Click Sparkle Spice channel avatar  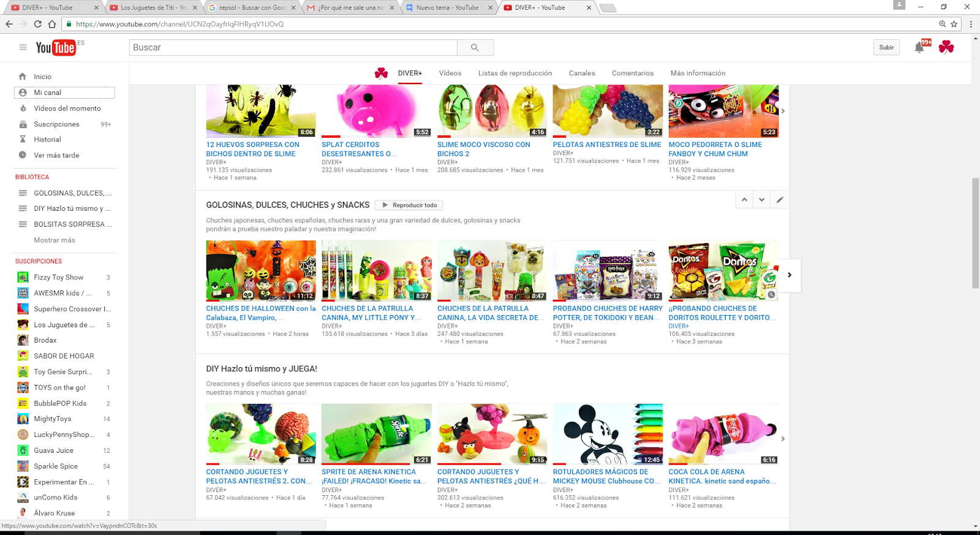(23, 466)
